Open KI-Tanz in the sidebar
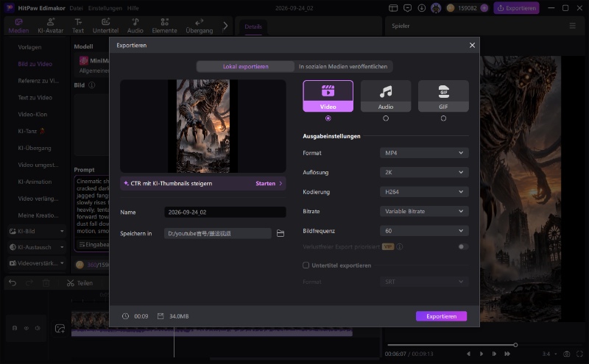 point(31,132)
